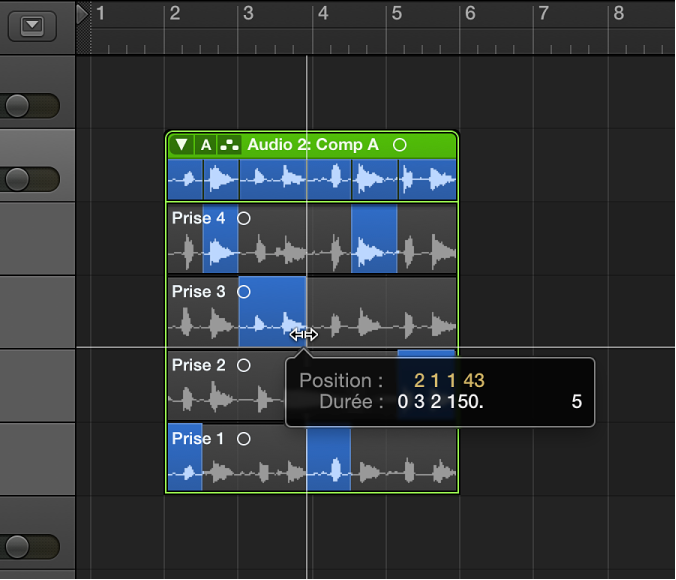The image size is (676, 580).
Task: Toggle Quick Swipe Comping mode icon
Action: [x=230, y=145]
